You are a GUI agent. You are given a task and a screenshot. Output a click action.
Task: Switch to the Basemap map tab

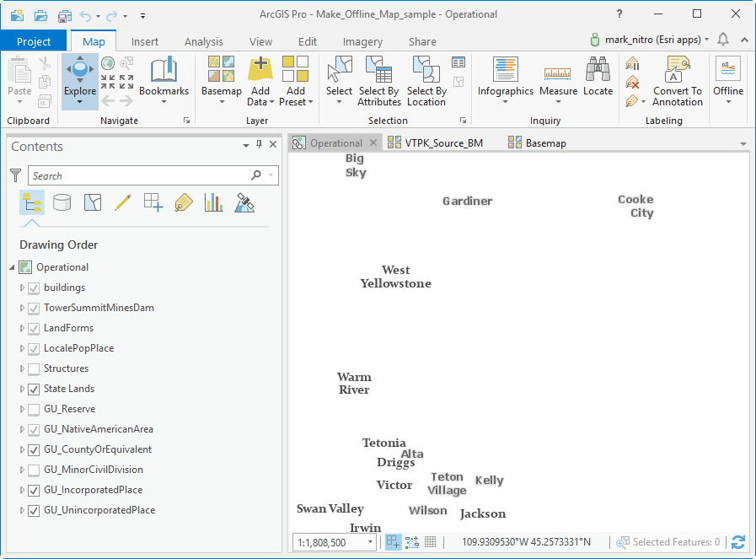(x=537, y=143)
